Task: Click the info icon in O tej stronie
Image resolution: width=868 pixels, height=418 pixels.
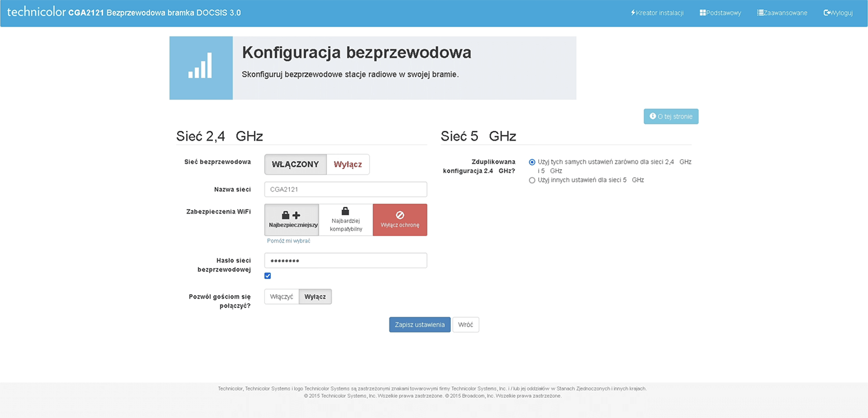Action: click(653, 116)
